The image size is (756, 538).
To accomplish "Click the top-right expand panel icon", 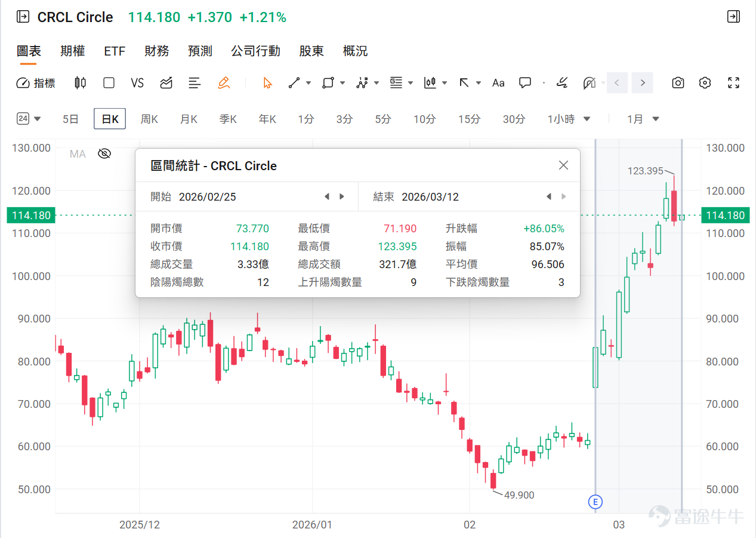I will click(734, 17).
